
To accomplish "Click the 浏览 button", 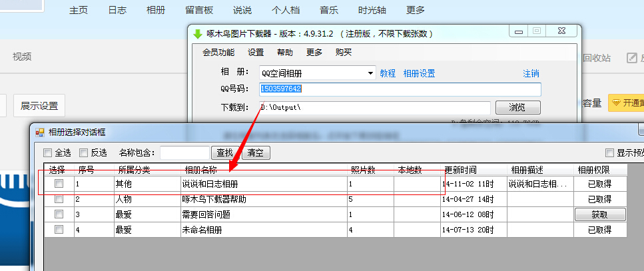I will pyautogui.click(x=518, y=108).
